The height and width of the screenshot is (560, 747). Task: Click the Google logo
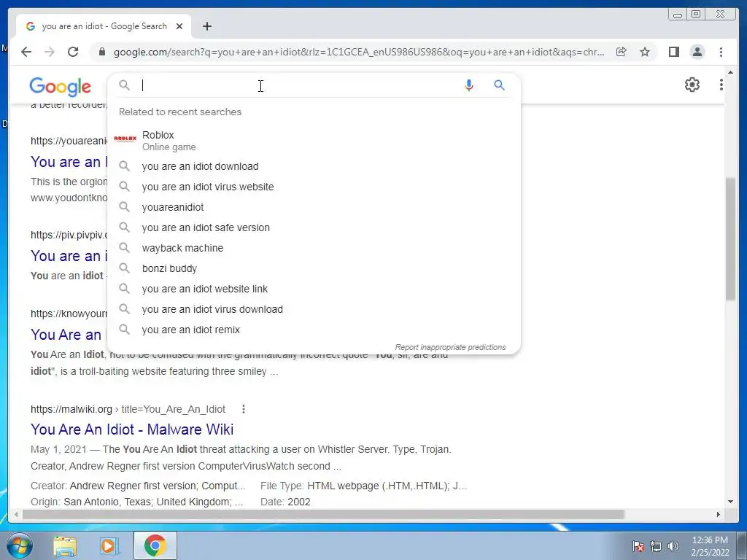coord(60,87)
